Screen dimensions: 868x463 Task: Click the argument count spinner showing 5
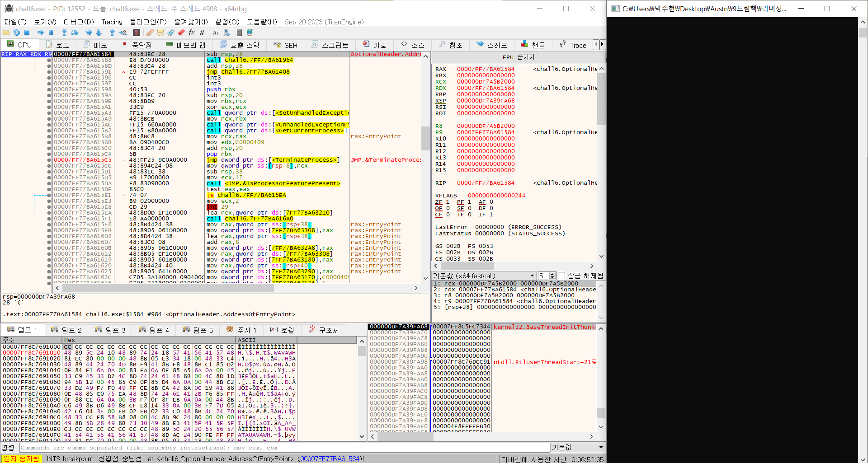tap(547, 276)
